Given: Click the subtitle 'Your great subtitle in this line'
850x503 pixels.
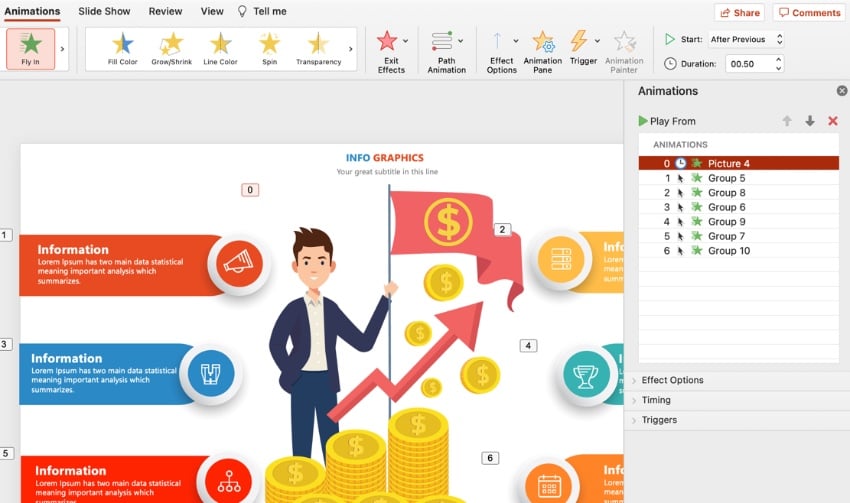Looking at the screenshot, I should (x=387, y=172).
